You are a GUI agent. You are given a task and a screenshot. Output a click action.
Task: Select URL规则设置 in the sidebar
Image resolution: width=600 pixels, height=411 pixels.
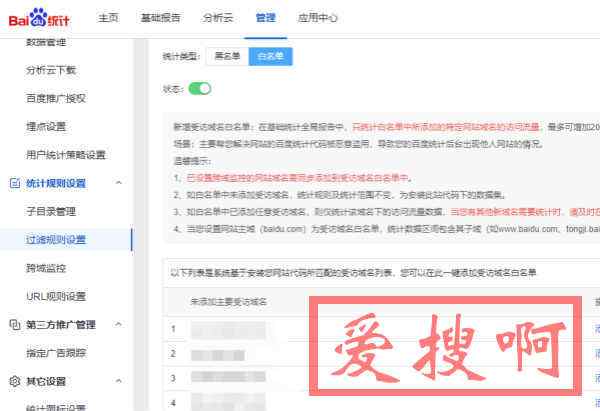click(56, 296)
